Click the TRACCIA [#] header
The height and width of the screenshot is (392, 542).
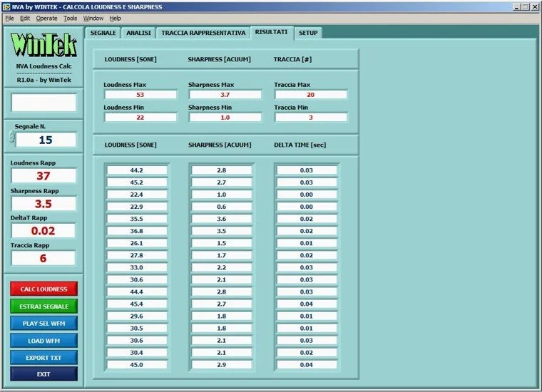click(292, 59)
